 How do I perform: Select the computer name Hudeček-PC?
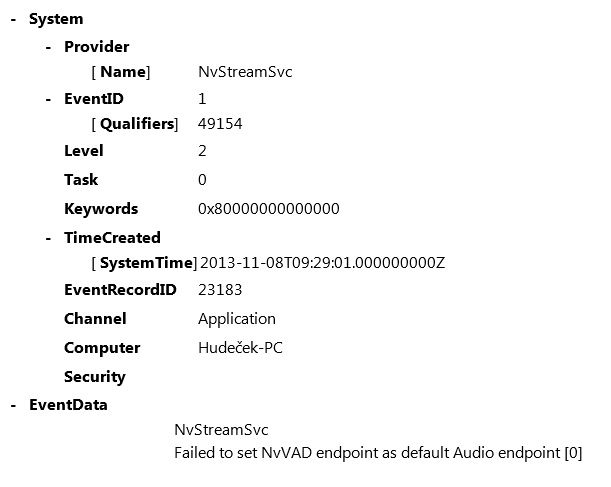pyautogui.click(x=241, y=348)
